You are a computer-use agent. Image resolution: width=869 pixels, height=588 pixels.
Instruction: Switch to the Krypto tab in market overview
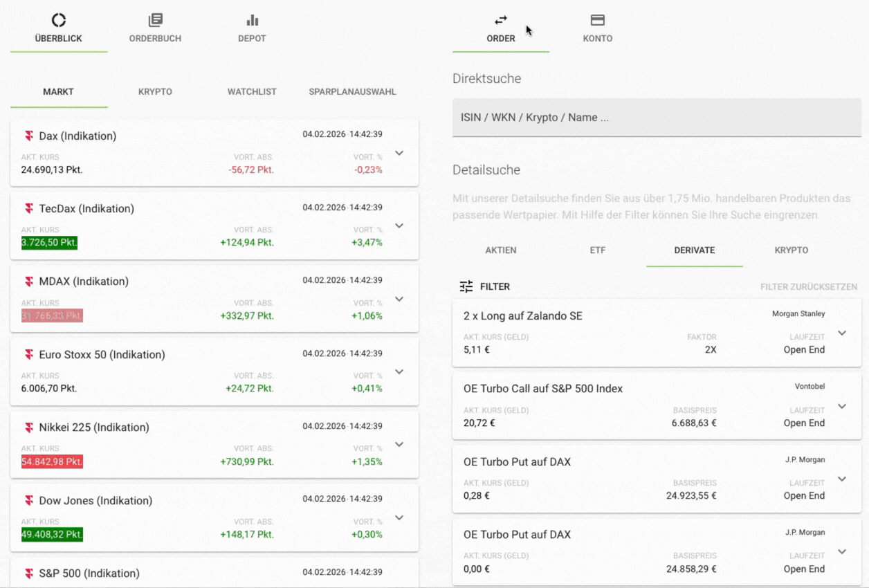pyautogui.click(x=155, y=91)
